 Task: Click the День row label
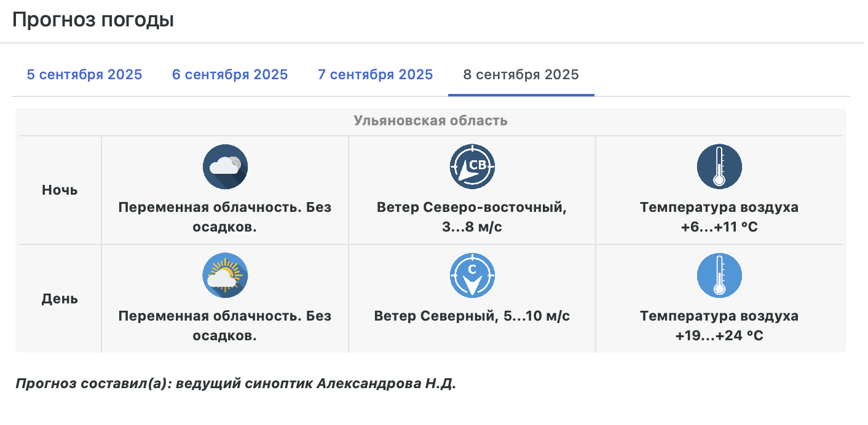(x=60, y=299)
